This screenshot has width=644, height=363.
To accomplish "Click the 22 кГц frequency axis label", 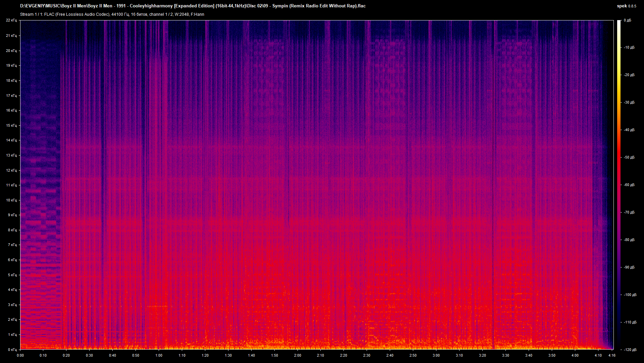I will pos(12,20).
